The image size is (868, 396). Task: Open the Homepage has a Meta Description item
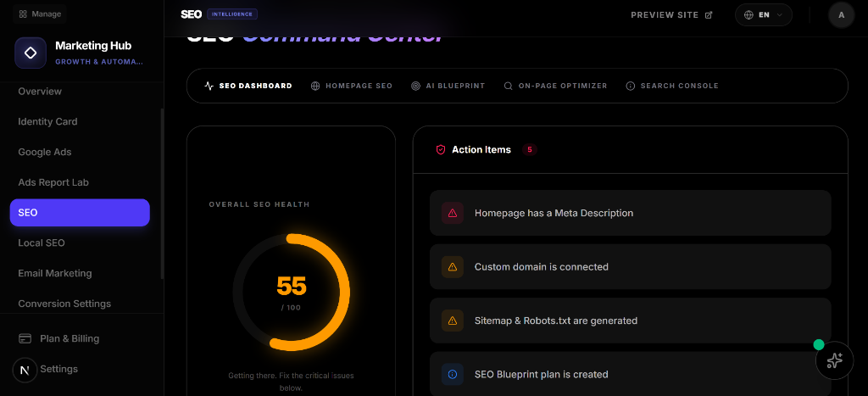[630, 213]
